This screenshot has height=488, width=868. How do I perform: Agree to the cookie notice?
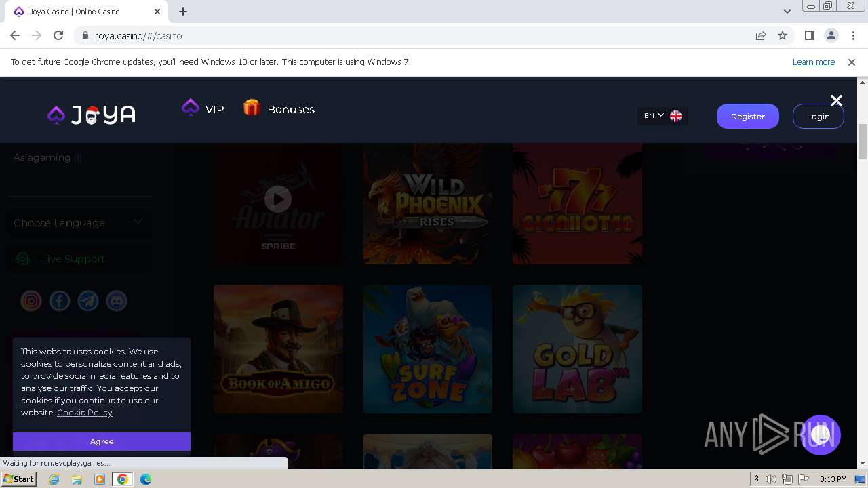(102, 441)
